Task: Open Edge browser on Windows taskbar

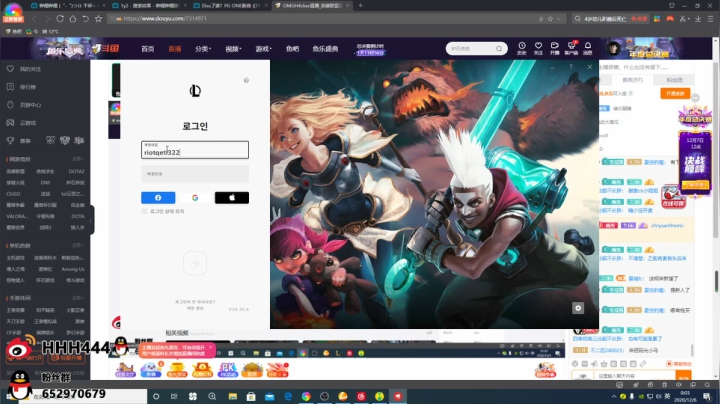Action: (288, 396)
